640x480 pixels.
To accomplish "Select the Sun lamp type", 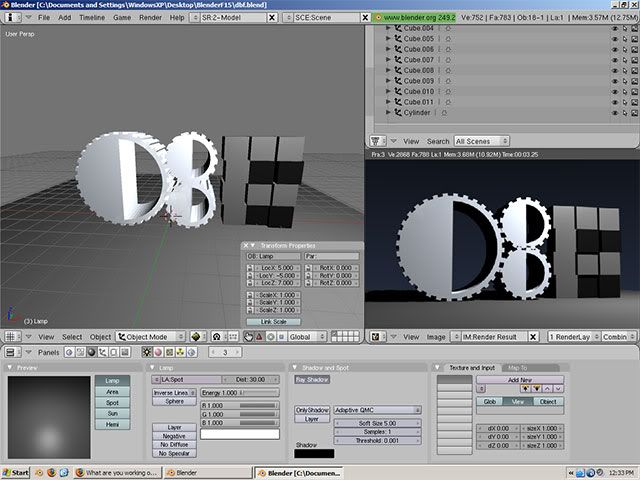I will pos(112,413).
